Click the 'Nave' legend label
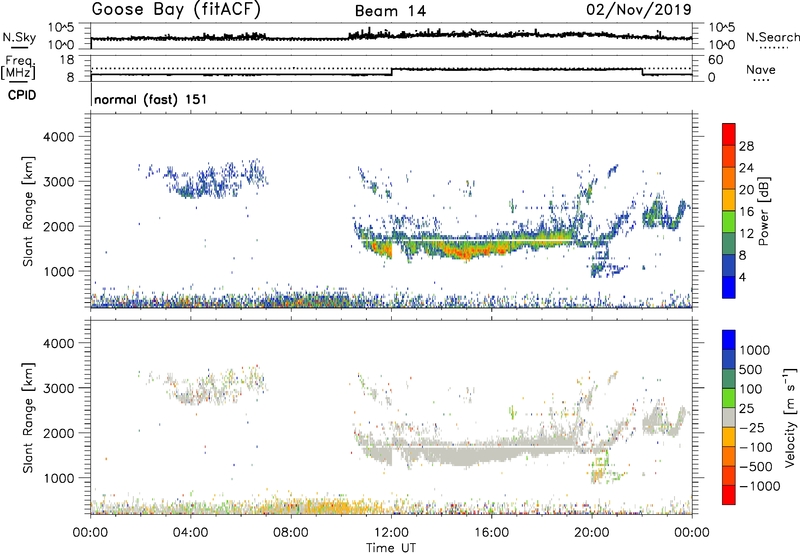The image size is (800, 554). tap(761, 69)
